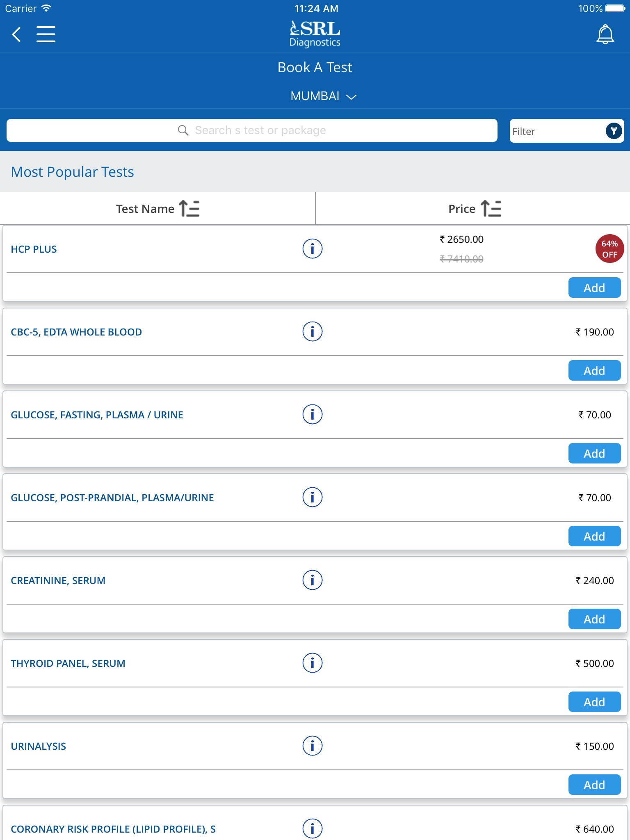Add GLUCOSE, POST-PRANDIAL test
This screenshot has width=630, height=840.
tap(594, 536)
